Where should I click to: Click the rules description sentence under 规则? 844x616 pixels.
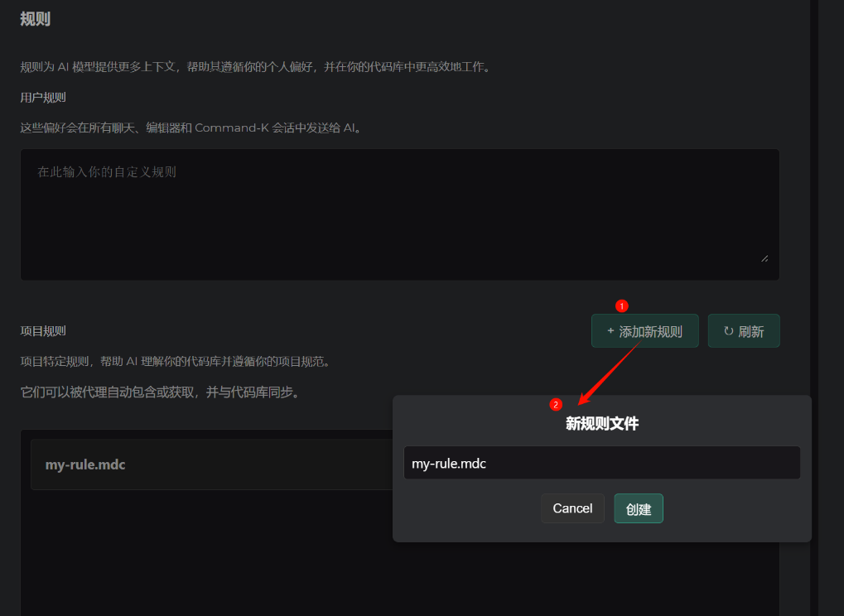click(x=256, y=67)
